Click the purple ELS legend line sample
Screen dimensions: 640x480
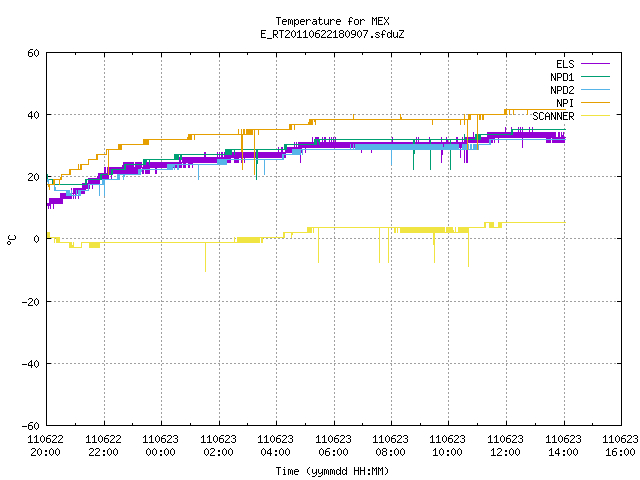[x=595, y=64]
